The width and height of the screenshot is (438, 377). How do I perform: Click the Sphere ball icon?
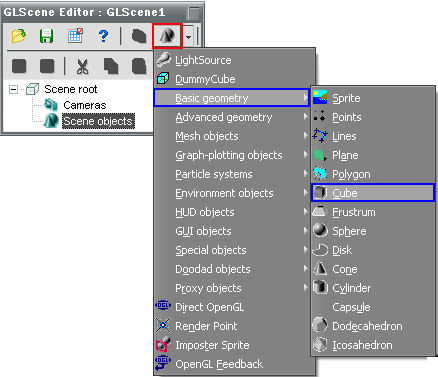click(x=320, y=230)
